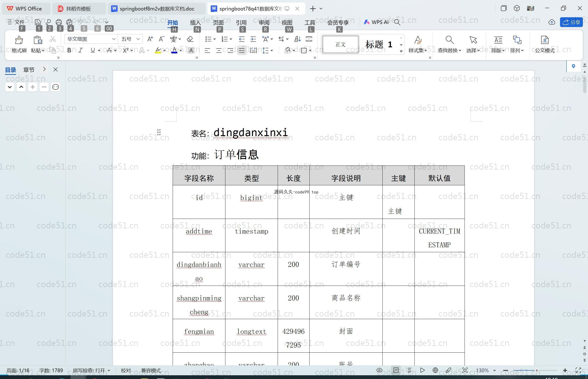Image resolution: width=588 pixels, height=379 pixels.
Task: Switch to springbootf8m2v数据库文档.doc tab
Action: point(157,9)
